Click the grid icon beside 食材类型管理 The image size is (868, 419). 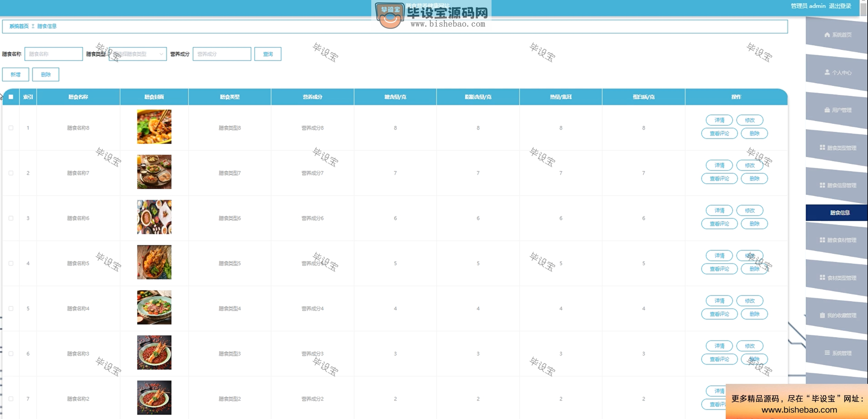pos(822,277)
